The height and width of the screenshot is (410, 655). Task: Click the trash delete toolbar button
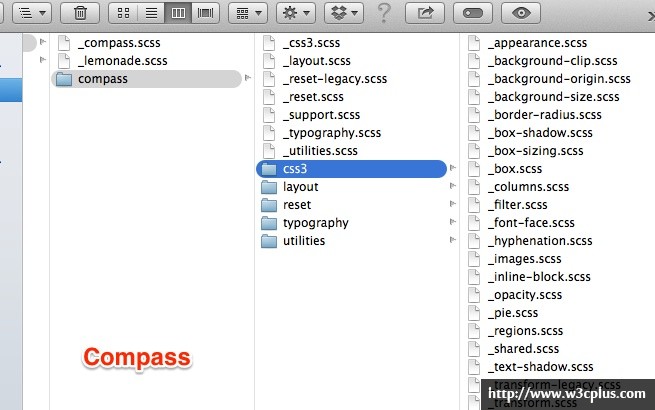click(80, 13)
